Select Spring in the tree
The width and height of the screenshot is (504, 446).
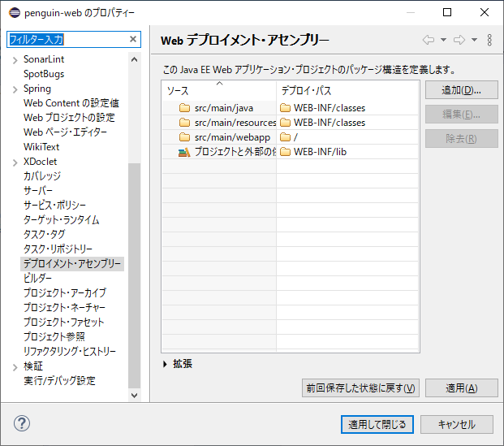[37, 89]
